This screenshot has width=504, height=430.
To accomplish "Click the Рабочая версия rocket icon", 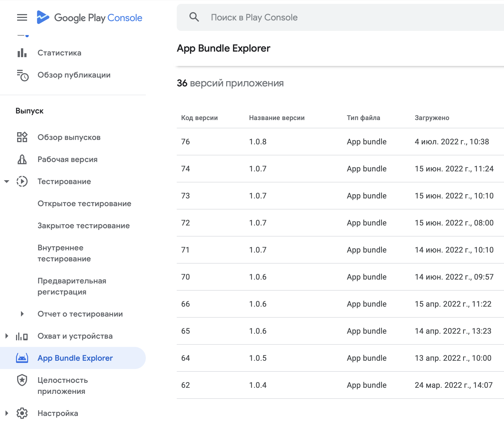I will point(22,159).
